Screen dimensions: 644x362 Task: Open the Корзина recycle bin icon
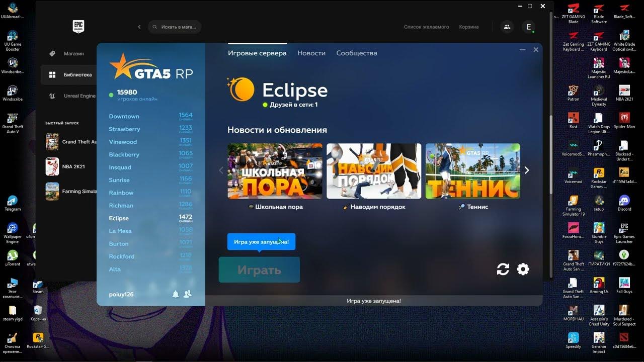(38, 313)
